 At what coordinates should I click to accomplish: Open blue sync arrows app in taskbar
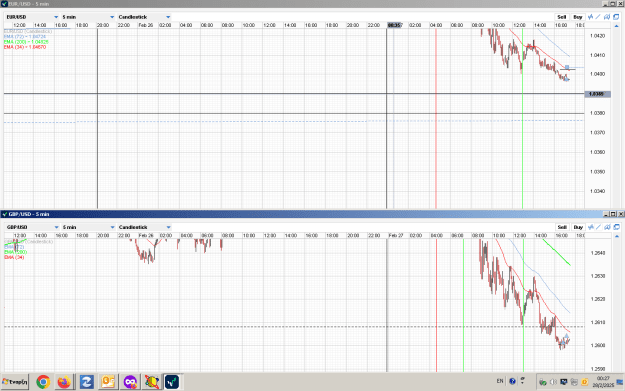click(86, 382)
